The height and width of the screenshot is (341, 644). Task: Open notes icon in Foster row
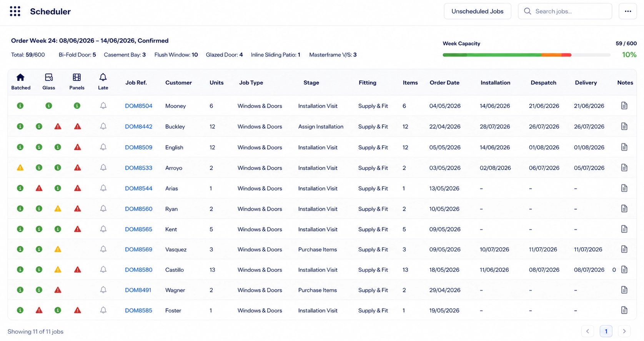point(624,310)
